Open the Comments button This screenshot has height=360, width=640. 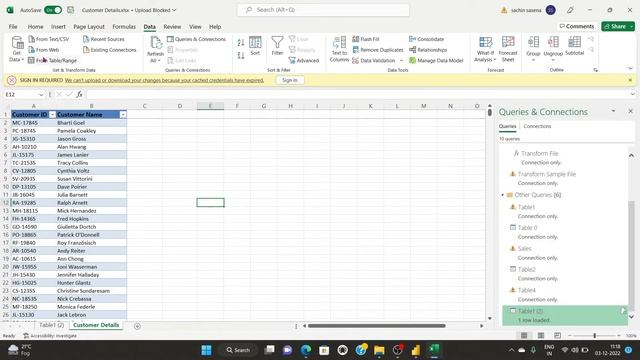[577, 26]
